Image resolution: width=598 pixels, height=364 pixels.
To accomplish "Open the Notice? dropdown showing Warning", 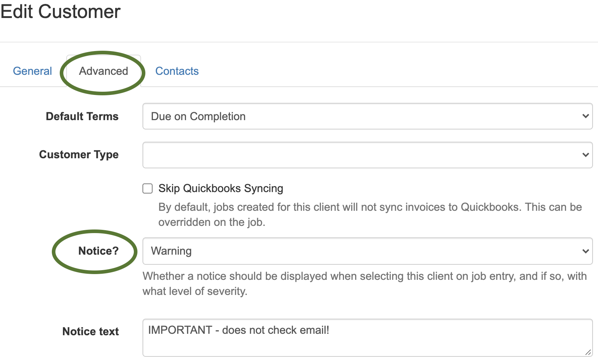I will [367, 251].
